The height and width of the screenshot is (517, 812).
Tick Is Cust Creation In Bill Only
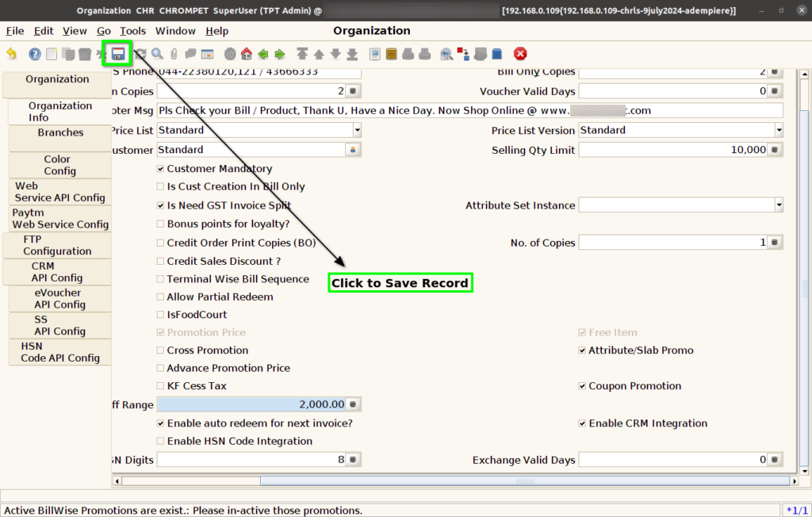click(x=160, y=186)
